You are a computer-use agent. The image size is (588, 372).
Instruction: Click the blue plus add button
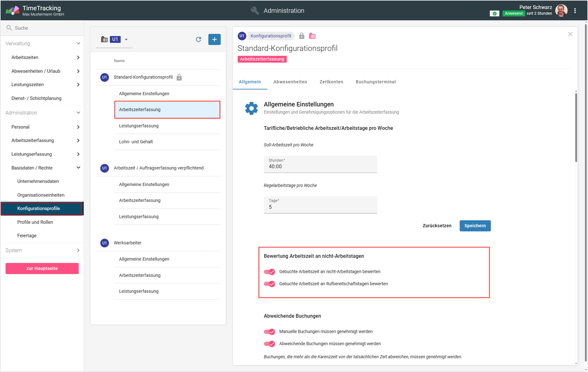click(214, 39)
